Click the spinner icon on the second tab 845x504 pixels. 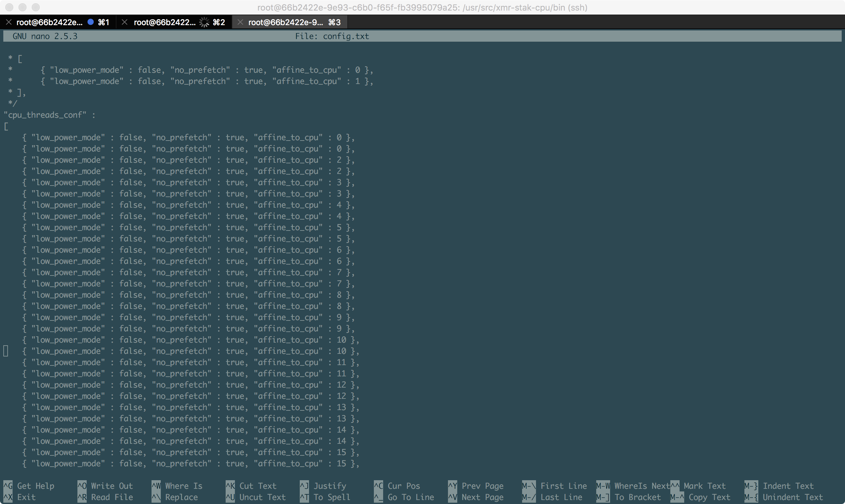[204, 22]
